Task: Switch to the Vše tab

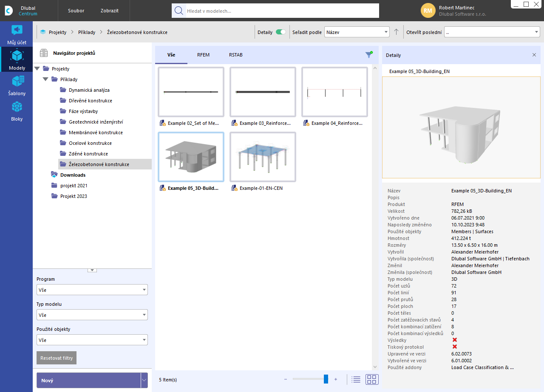Action: [x=171, y=55]
